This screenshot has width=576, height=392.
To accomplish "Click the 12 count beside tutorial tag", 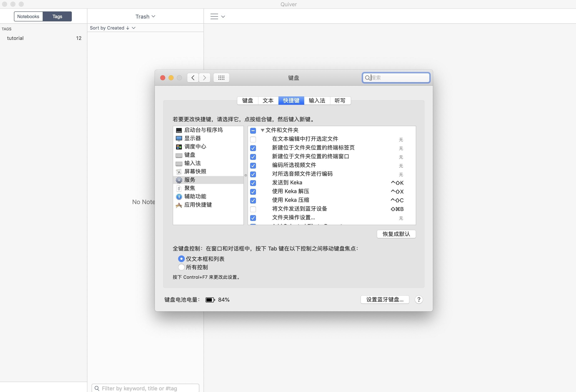I will click(79, 38).
